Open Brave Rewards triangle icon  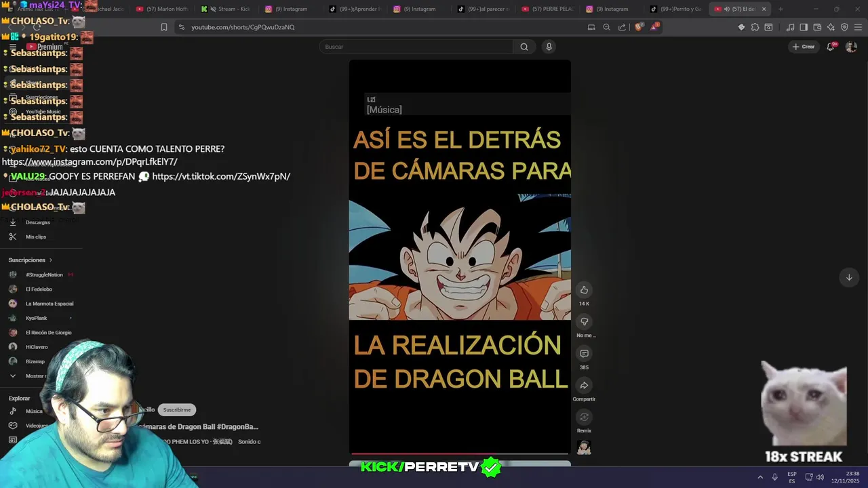[654, 27]
